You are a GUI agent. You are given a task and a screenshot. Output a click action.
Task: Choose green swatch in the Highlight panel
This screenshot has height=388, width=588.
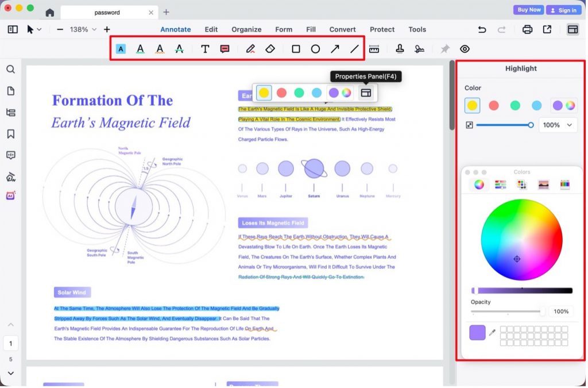515,105
